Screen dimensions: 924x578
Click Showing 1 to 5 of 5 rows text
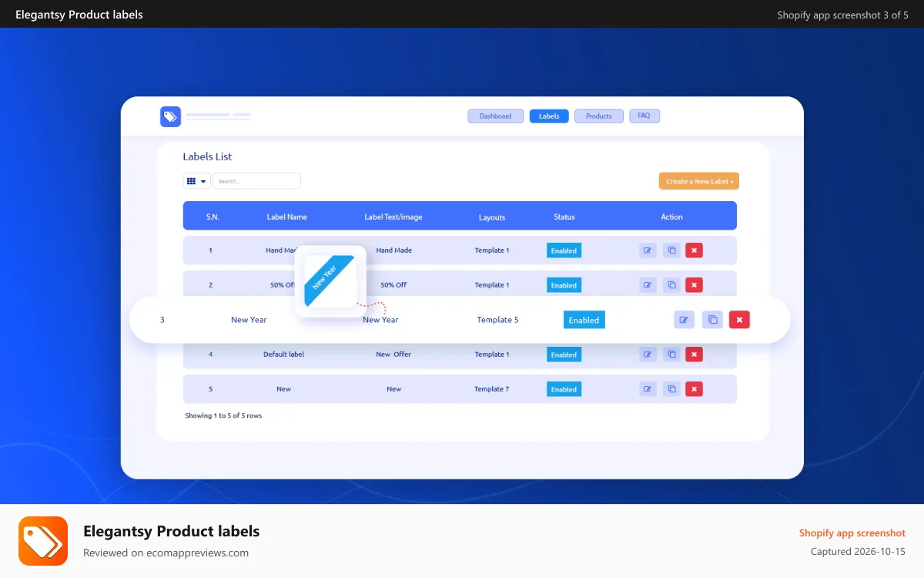tap(223, 415)
